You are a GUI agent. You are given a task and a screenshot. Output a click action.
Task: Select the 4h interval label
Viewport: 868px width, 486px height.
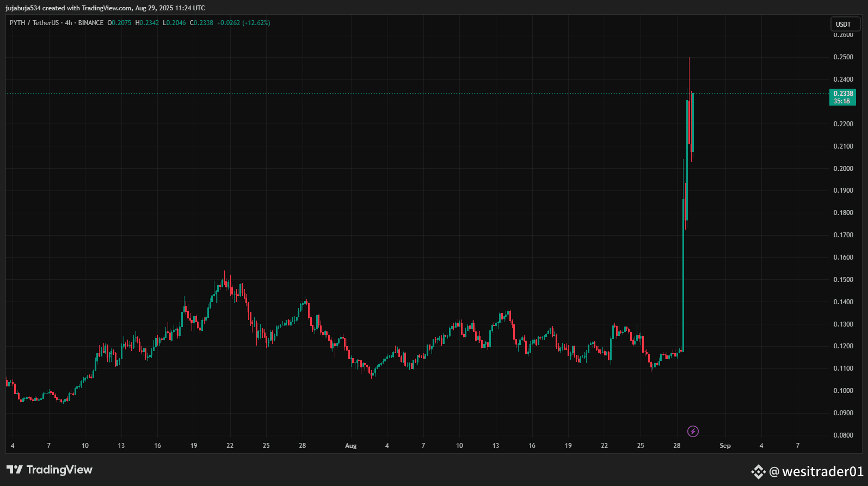69,23
